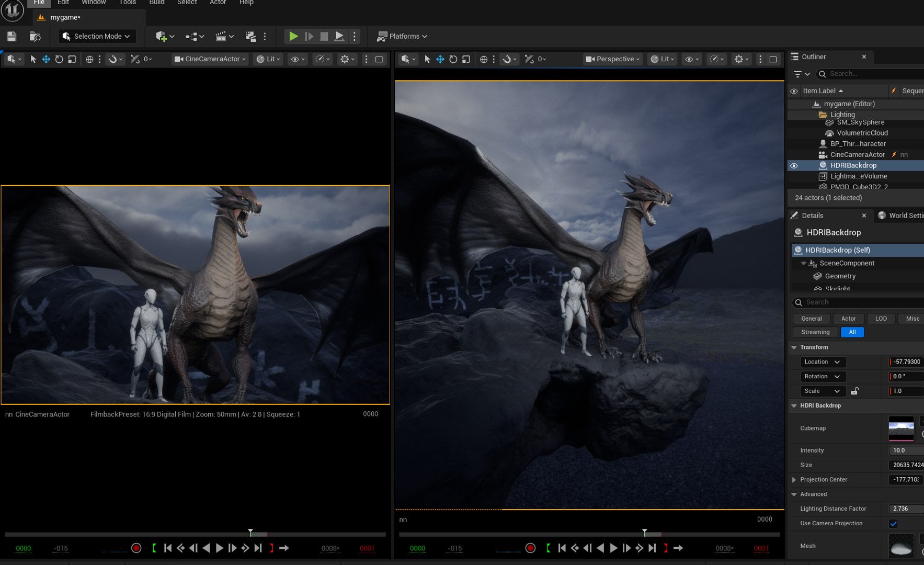Select the select-objects arrow in right viewport
The width and height of the screenshot is (924, 565).
pyautogui.click(x=427, y=59)
